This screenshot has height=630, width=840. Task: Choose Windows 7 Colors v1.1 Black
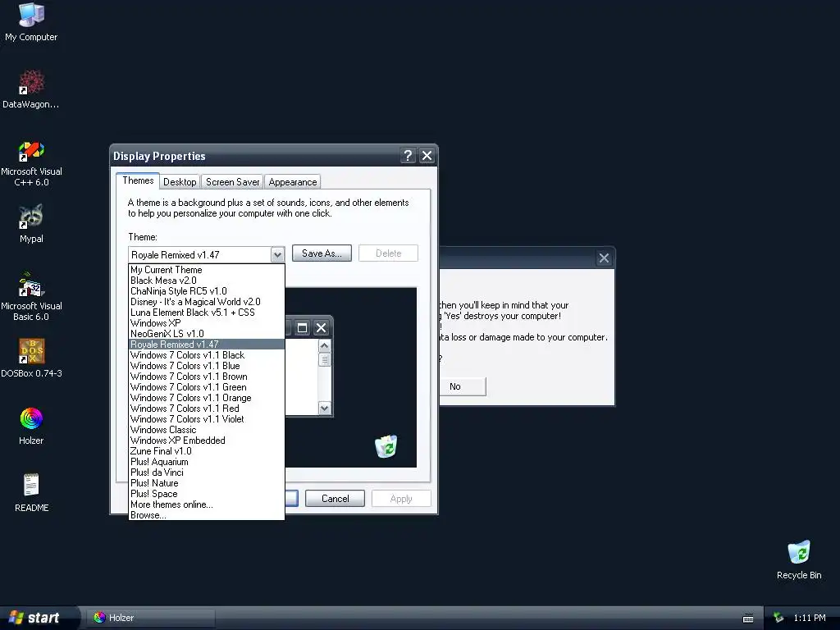point(206,355)
